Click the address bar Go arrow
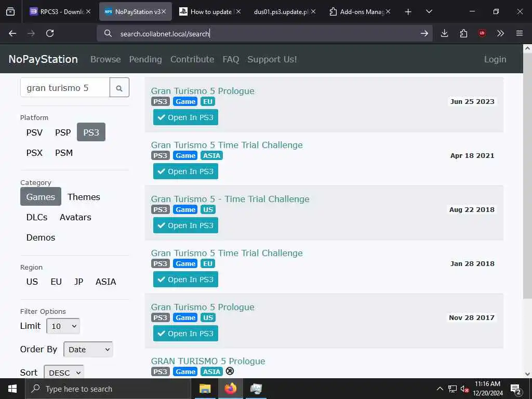532x399 pixels. tap(424, 33)
